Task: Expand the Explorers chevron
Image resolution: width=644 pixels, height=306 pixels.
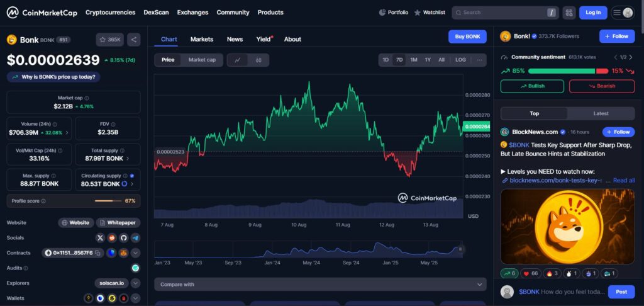Action: click(x=136, y=283)
